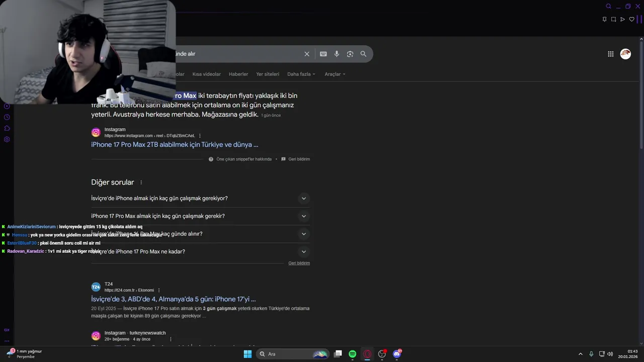Switch to Haberler tab
644x362 pixels.
click(x=238, y=74)
